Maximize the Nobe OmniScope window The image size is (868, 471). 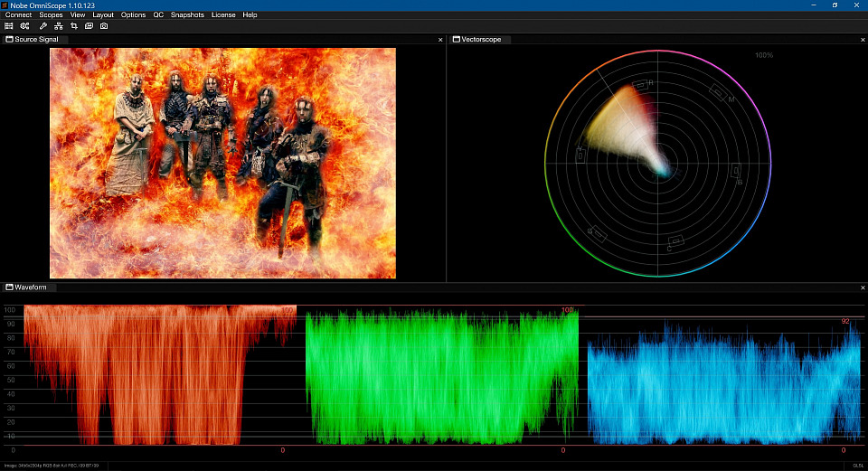pyautogui.click(x=835, y=5)
